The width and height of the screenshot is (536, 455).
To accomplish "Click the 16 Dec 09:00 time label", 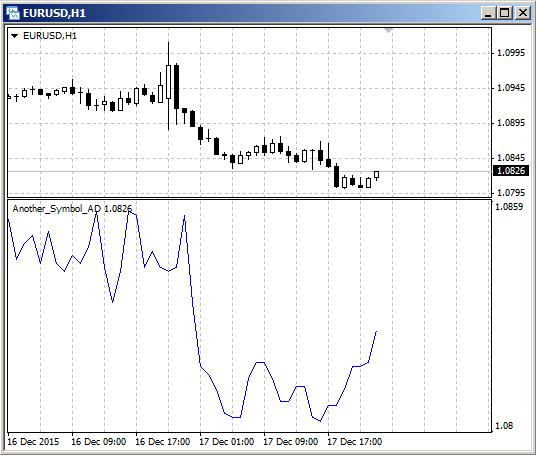I will pos(98,442).
